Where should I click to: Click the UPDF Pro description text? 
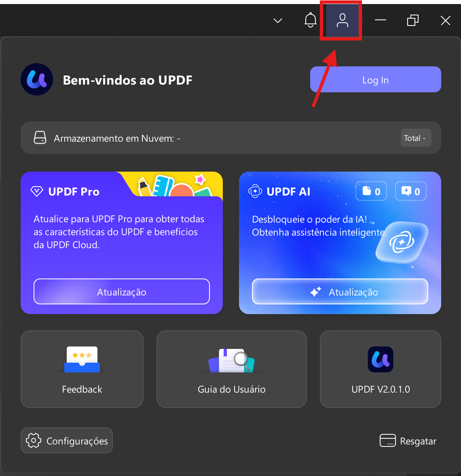119,232
